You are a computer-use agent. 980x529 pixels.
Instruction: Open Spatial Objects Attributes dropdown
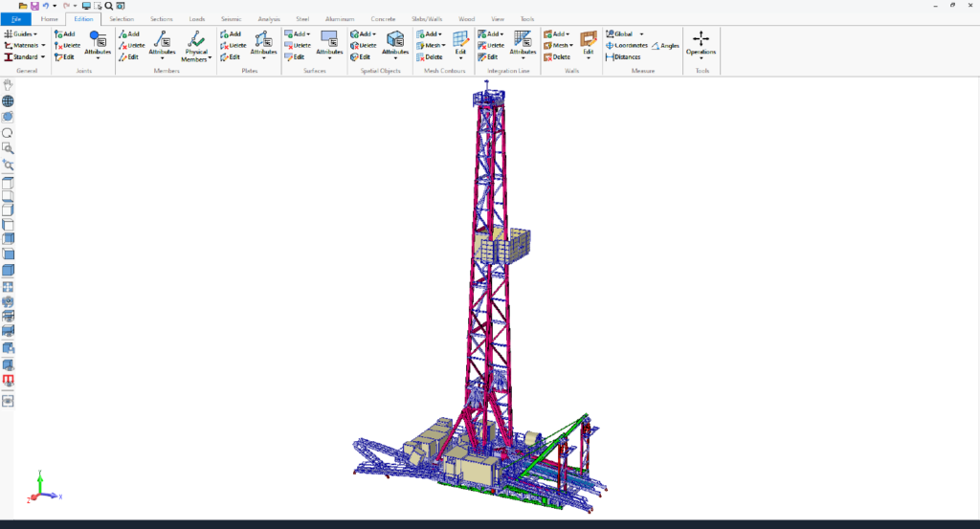(395, 45)
